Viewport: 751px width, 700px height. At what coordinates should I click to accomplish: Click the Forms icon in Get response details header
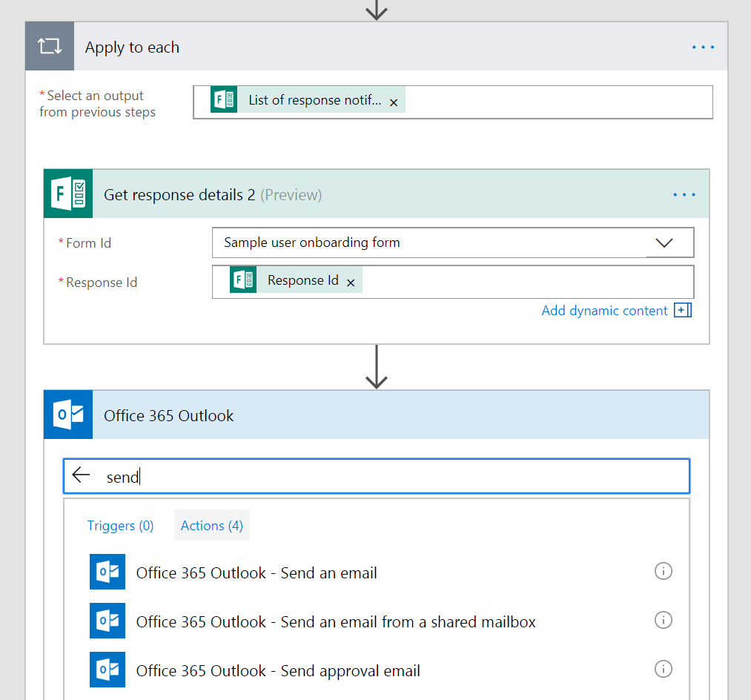pos(68,194)
